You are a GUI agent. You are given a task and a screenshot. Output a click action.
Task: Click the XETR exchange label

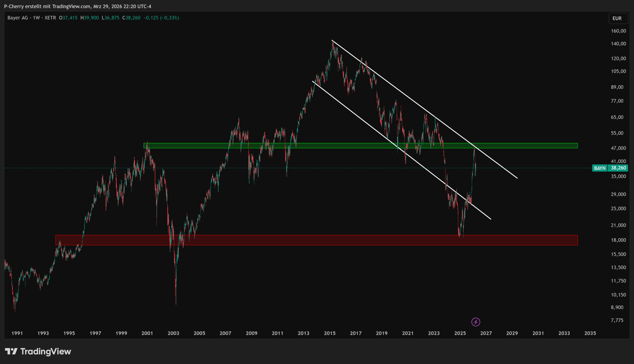(x=50, y=18)
